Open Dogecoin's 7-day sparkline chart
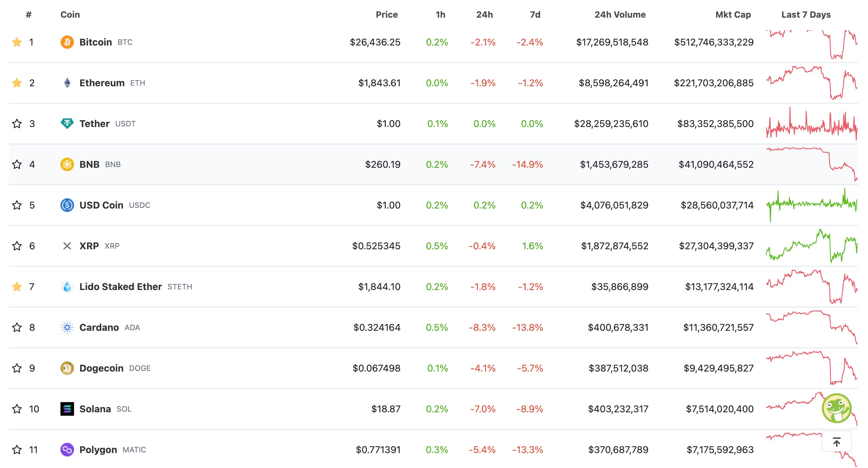The image size is (868, 468). coord(812,368)
